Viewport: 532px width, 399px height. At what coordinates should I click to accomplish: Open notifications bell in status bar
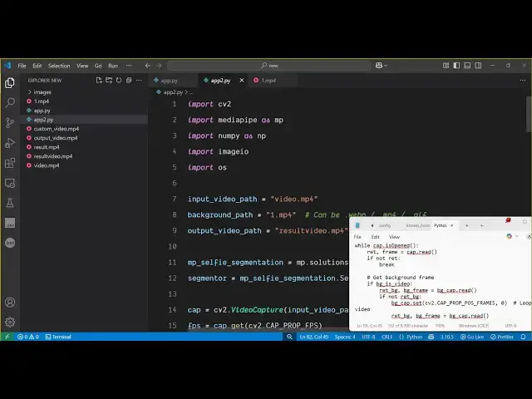click(523, 337)
